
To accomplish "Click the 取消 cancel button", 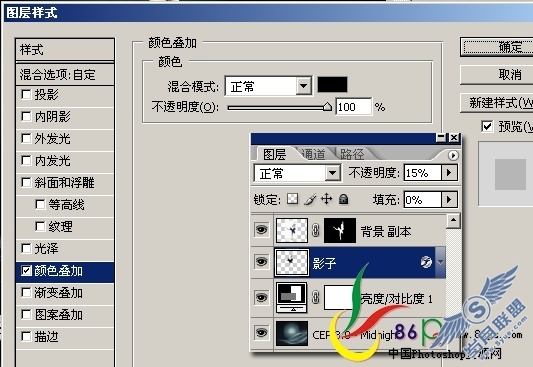I will pos(497,75).
